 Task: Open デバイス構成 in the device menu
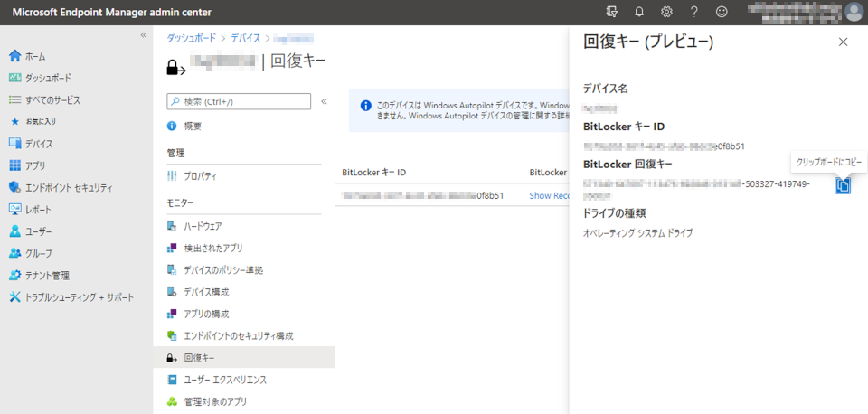[x=198, y=292]
